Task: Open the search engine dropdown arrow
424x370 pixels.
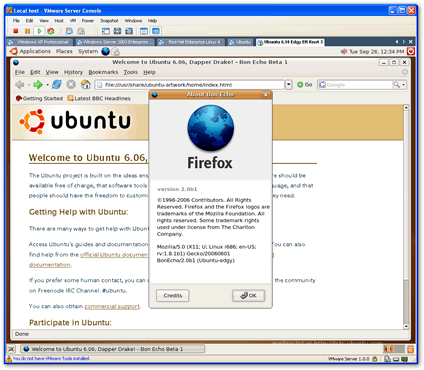Action: [403, 85]
